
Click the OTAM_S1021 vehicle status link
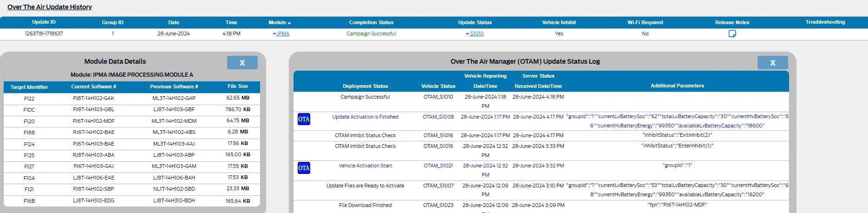click(438, 166)
